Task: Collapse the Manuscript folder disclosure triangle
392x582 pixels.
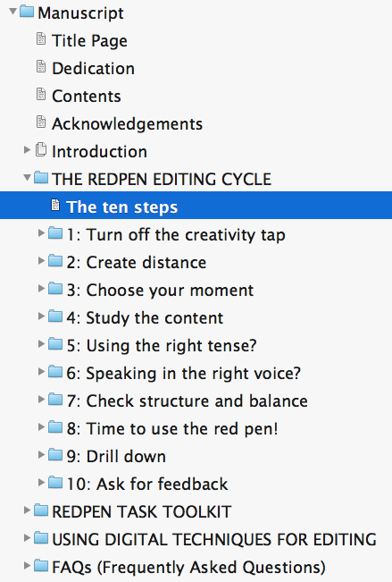Action: click(x=13, y=12)
